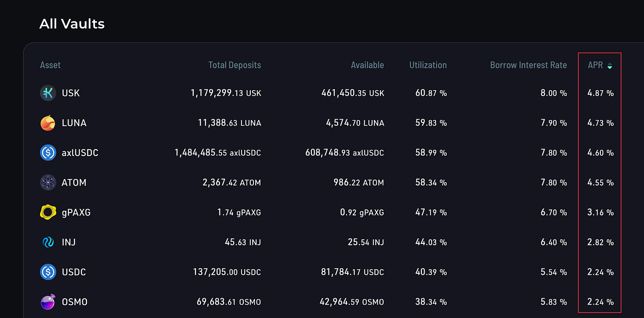The height and width of the screenshot is (318, 644).
Task: Click the 44.03 % utilization value
Action: coord(431,242)
